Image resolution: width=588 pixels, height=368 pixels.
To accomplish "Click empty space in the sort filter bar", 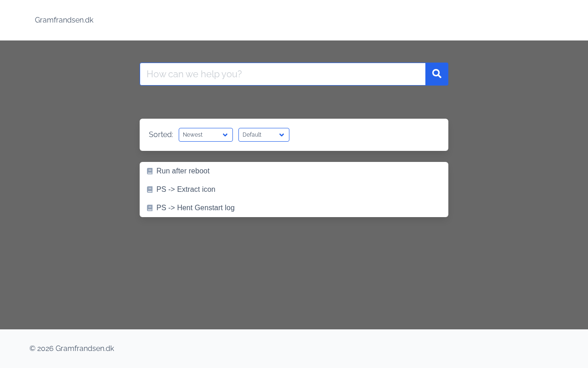I will (367, 135).
